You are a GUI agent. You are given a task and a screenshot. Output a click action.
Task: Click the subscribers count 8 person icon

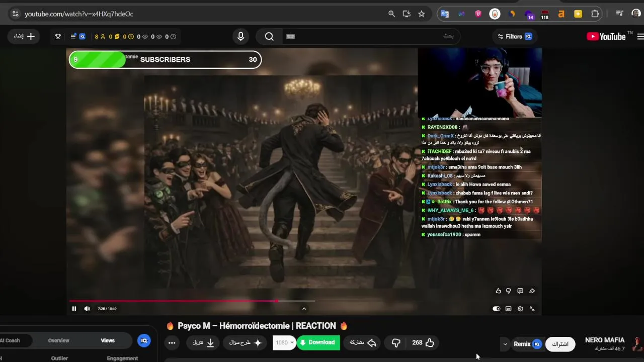coord(100,36)
